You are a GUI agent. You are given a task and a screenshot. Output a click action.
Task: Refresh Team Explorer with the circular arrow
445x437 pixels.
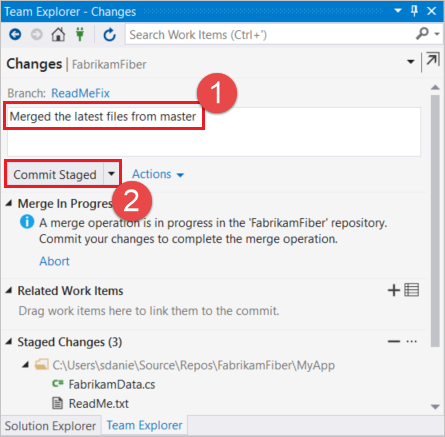109,34
